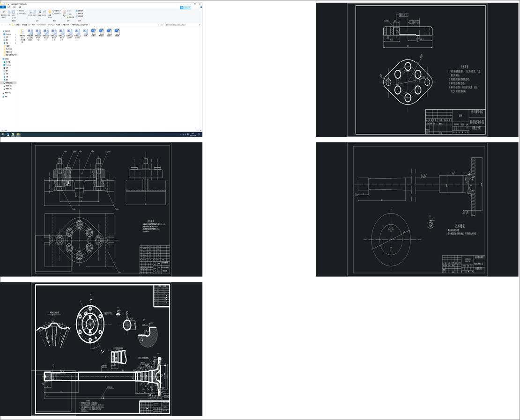Click the Properties checkmark icon in ribbon
520x420 pixels.
[x=64, y=12]
